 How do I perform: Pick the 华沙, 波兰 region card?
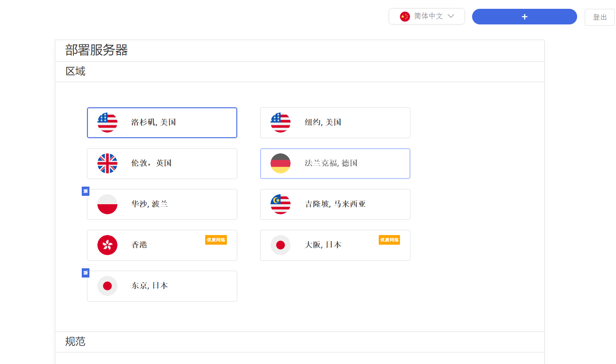pyautogui.click(x=162, y=204)
